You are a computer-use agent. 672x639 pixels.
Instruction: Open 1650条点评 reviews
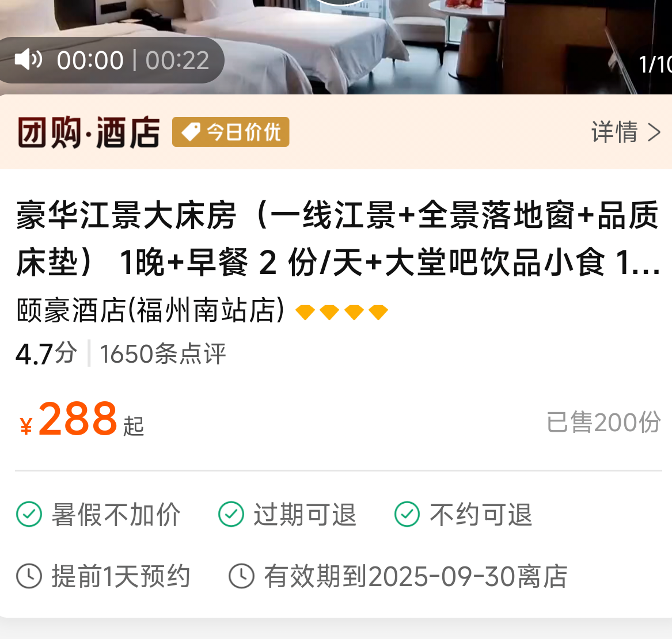163,353
